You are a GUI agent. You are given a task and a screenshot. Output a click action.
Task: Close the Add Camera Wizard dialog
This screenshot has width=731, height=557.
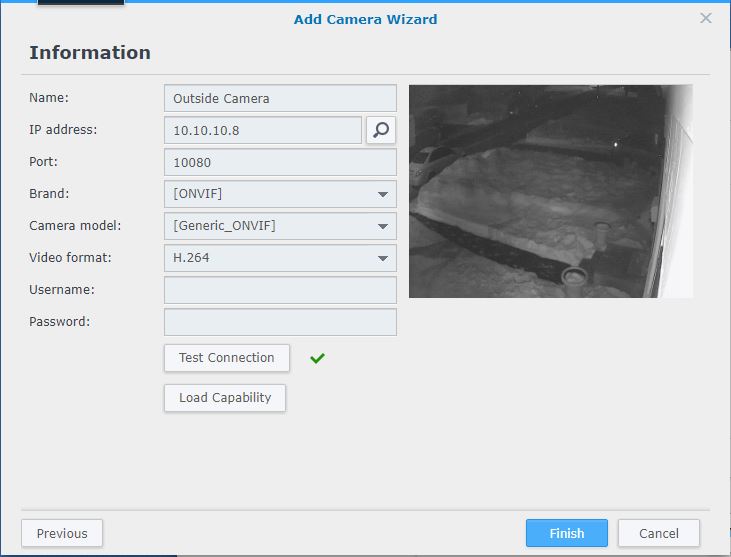pos(706,18)
